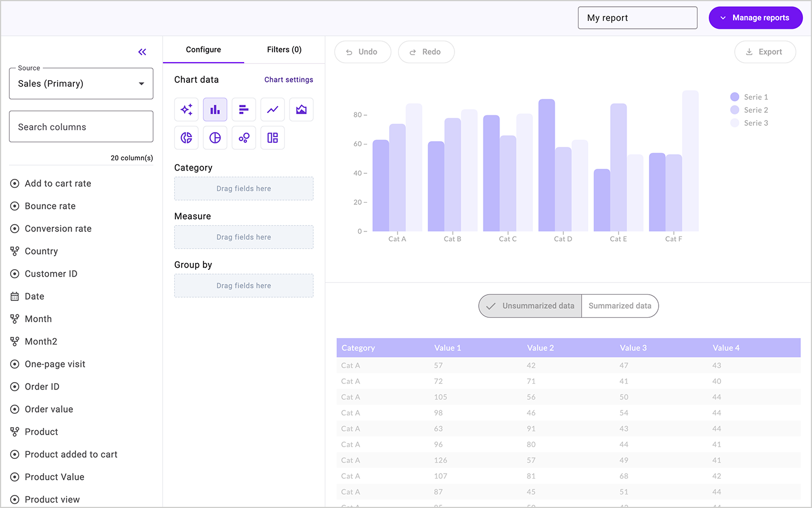Open the Configure tab
The height and width of the screenshot is (508, 812).
pos(204,50)
